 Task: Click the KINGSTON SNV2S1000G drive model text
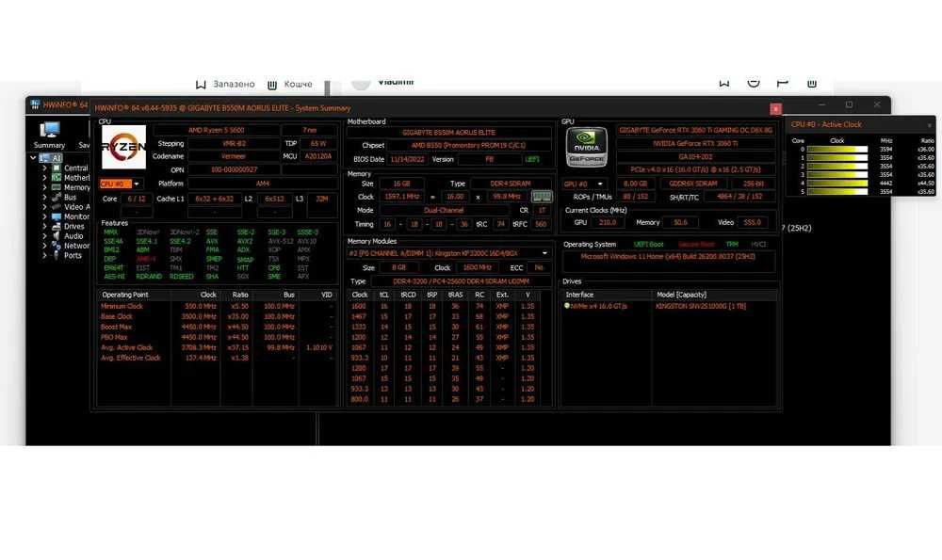pos(701,306)
